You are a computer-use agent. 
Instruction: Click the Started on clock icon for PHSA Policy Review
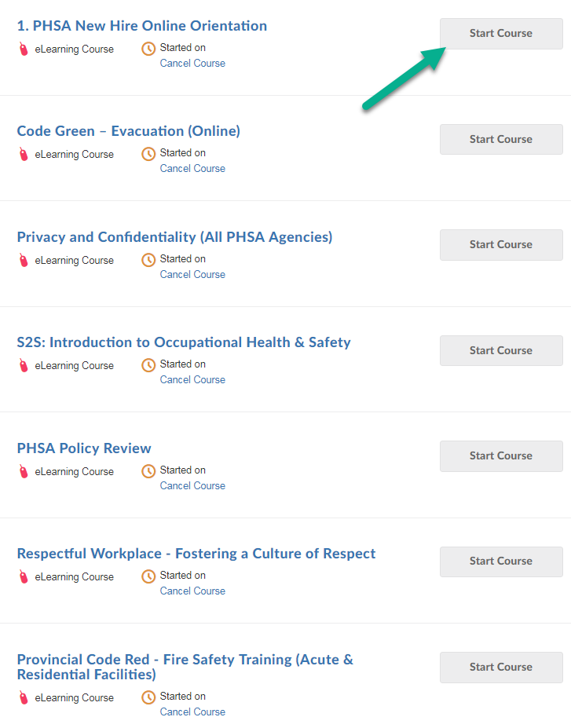(x=148, y=471)
